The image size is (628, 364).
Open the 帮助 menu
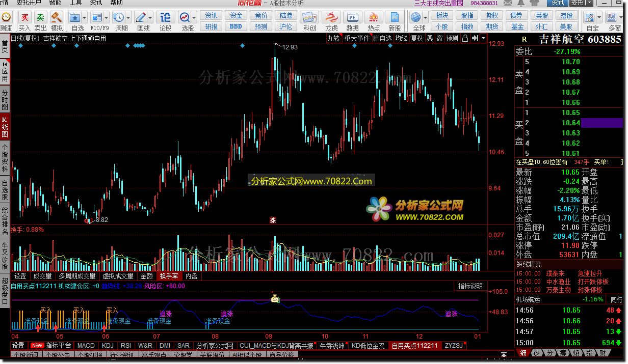116,3
